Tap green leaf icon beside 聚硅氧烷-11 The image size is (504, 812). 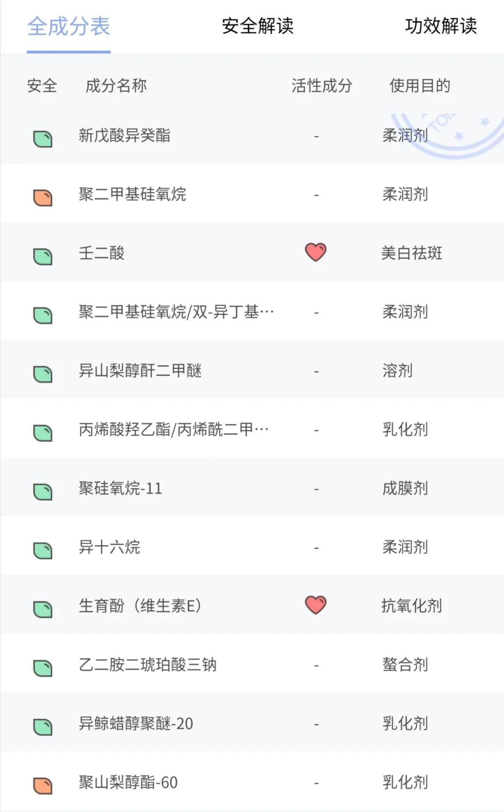pos(42,491)
